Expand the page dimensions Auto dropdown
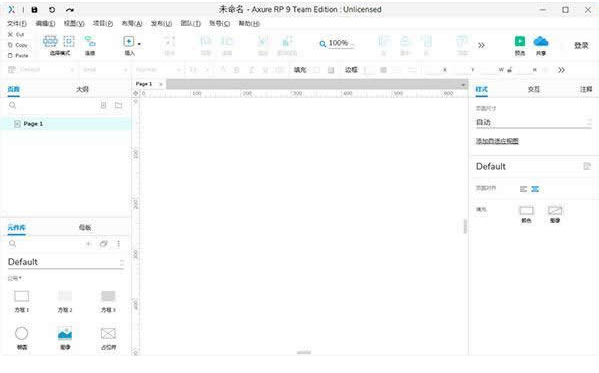Screen dimensions: 599x373 533,122
